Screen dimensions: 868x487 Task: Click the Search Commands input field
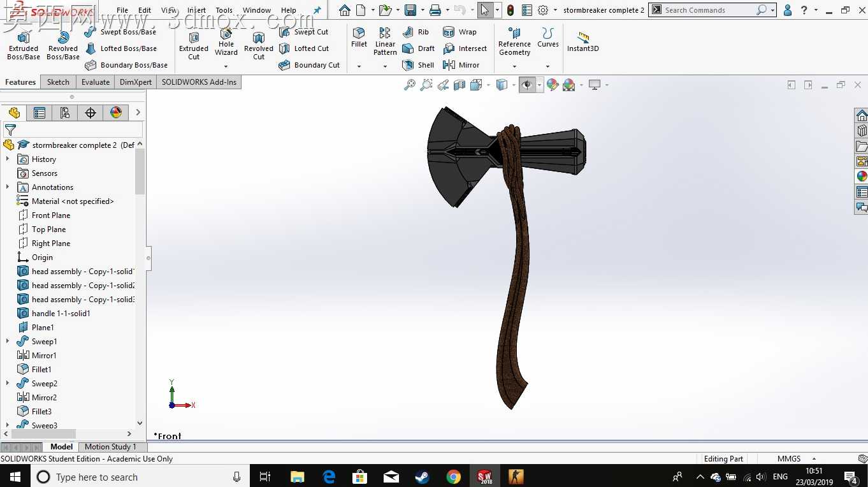coord(707,10)
